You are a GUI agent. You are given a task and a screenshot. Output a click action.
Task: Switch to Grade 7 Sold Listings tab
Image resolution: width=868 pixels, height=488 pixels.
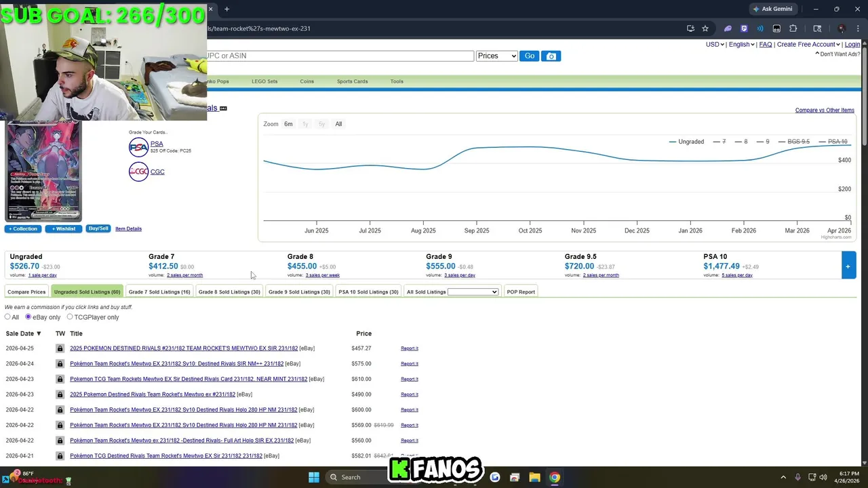pos(159,292)
